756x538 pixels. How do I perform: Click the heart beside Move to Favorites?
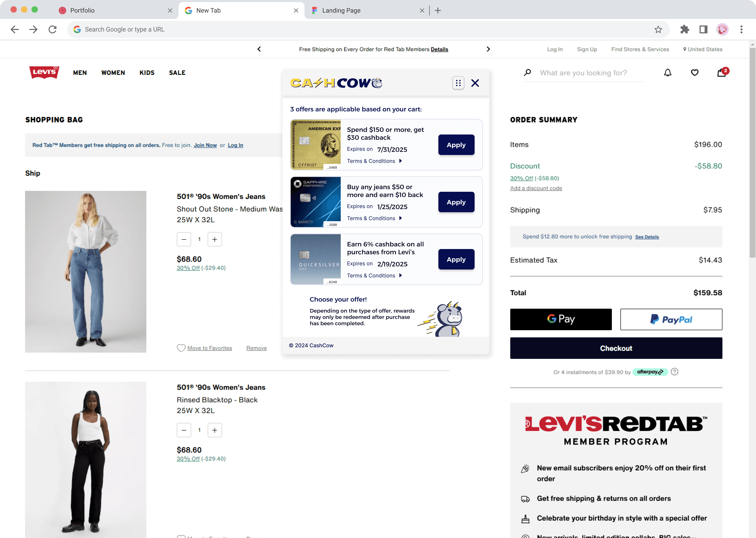point(181,348)
